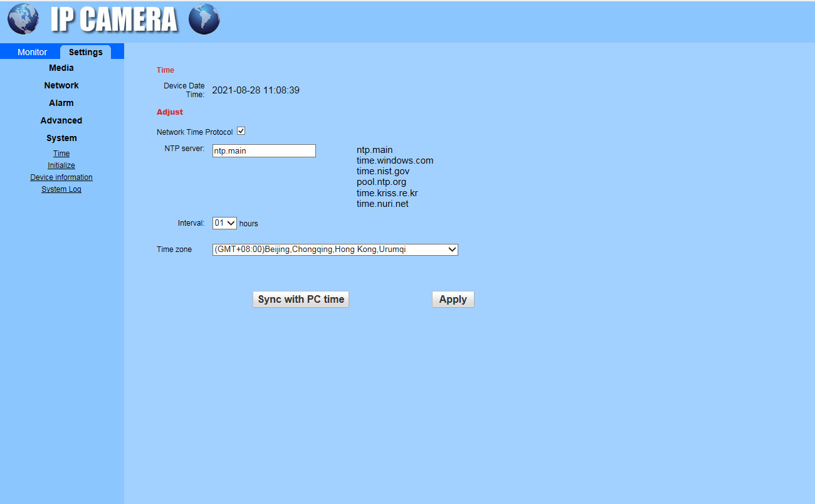
Task: Select time.nuri.net from the server list
Action: [x=382, y=204]
